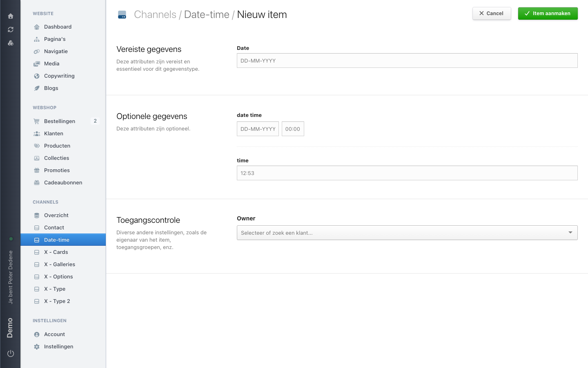Open the Contact channel
Screen dimensions: 588x368
tap(54, 228)
